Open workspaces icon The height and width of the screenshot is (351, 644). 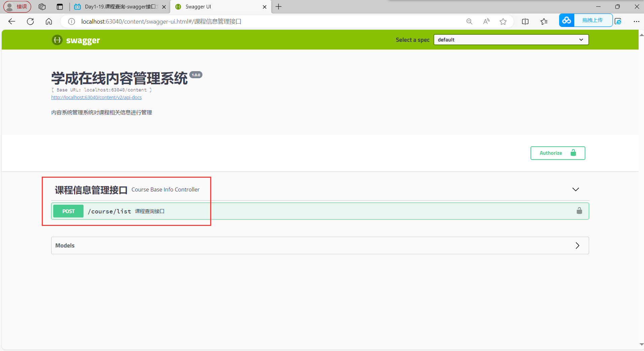click(42, 7)
